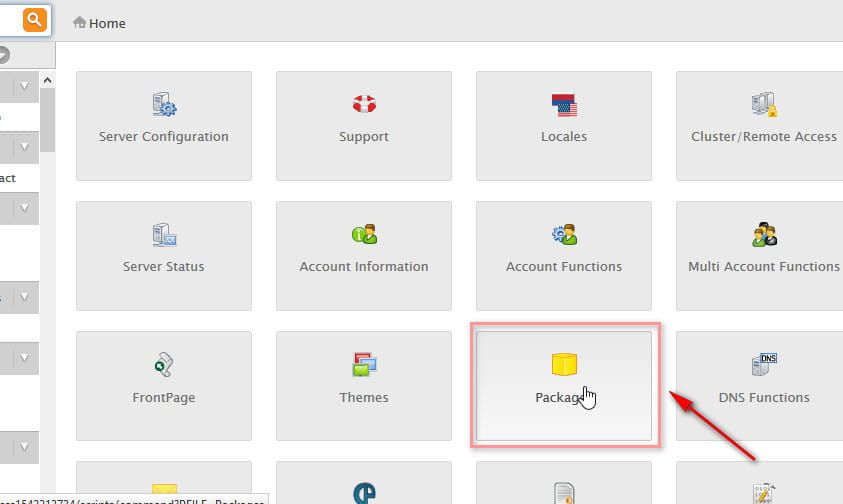Image resolution: width=843 pixels, height=504 pixels.
Task: Open the Account Functions tile
Action: click(563, 255)
